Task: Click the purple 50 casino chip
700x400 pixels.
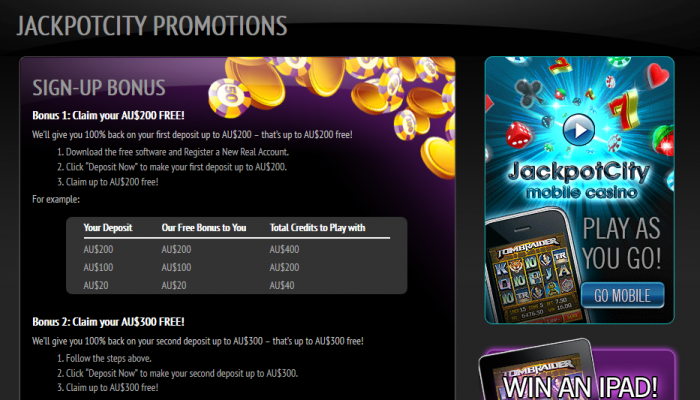Action: (229, 98)
